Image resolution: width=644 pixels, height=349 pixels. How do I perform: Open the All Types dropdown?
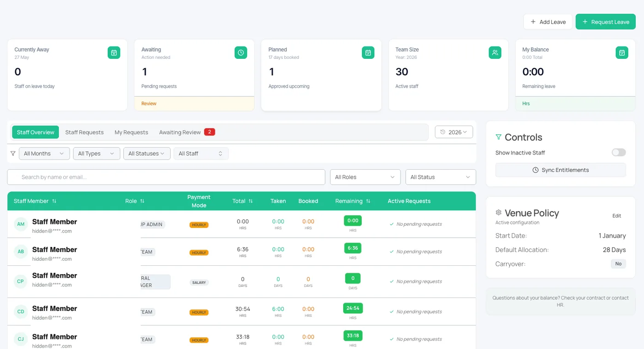97,154
